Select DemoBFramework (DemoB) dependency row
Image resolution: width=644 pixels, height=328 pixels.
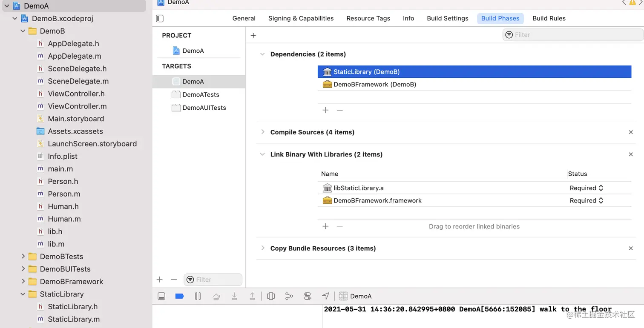474,84
